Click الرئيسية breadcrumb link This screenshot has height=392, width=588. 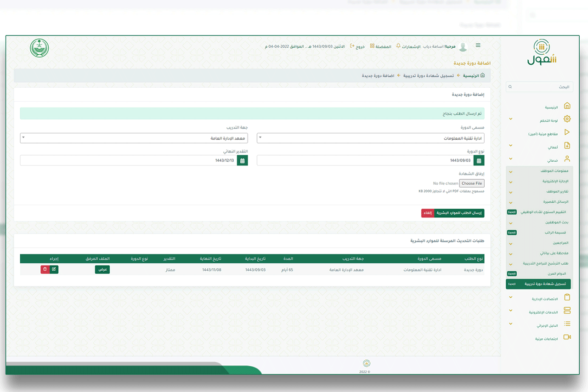point(471,75)
